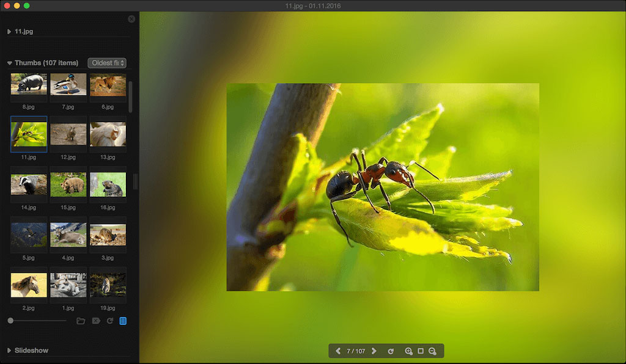626x364 pixels.
Task: Open the 2.jpg horse thumbnail
Action: coord(29,285)
